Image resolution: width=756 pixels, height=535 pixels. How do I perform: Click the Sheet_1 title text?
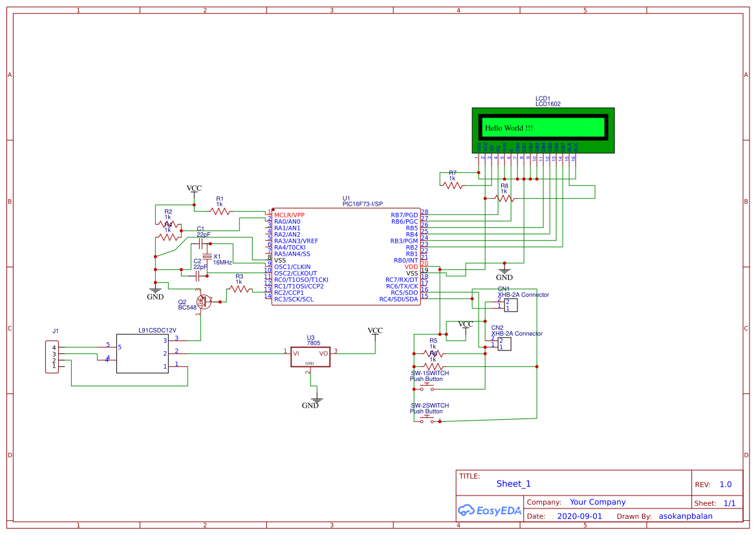tap(513, 483)
